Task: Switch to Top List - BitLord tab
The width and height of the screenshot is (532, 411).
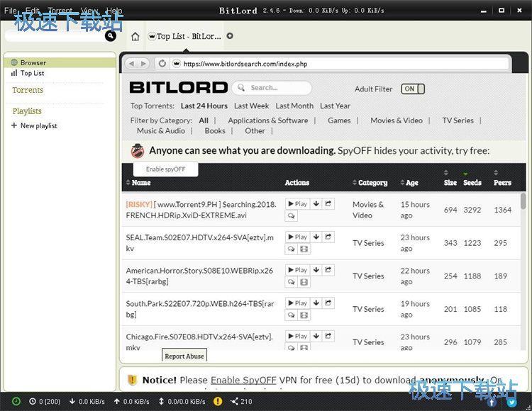Action: pos(185,36)
